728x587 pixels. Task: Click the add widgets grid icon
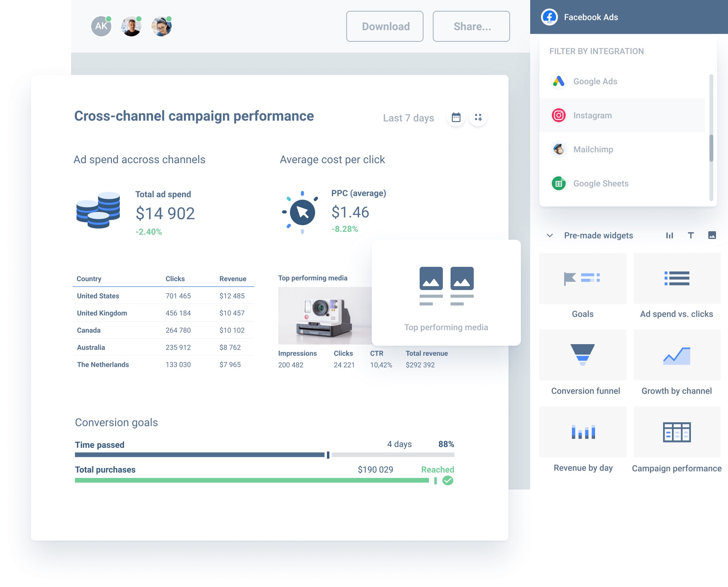coord(478,117)
